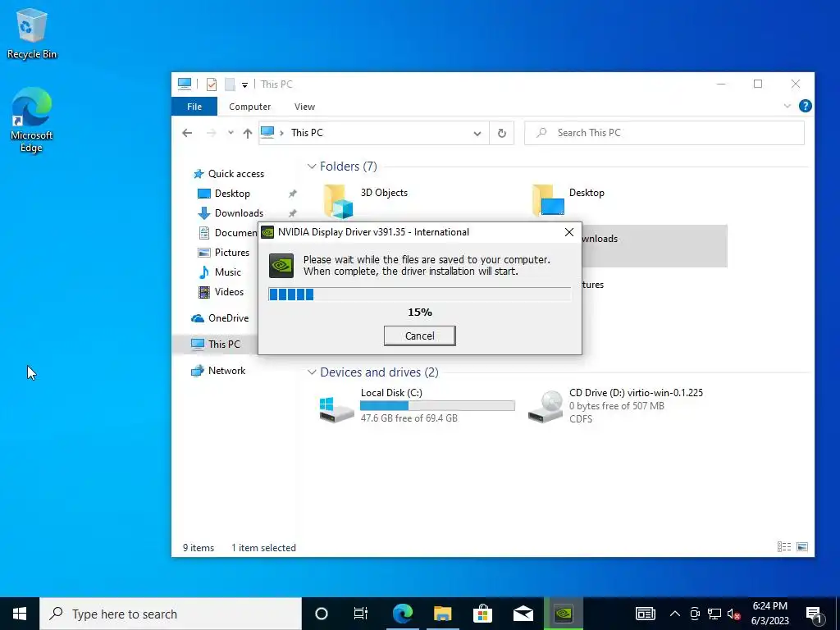Viewport: 840px width, 630px height.
Task: Cancel the NVIDIA driver extraction
Action: point(419,336)
